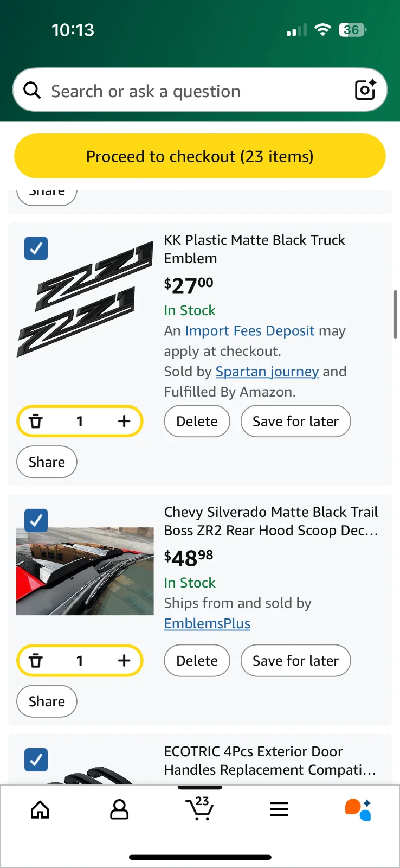Open the hamburger menu icon
Screen dimensions: 400x868
[x=279, y=810]
